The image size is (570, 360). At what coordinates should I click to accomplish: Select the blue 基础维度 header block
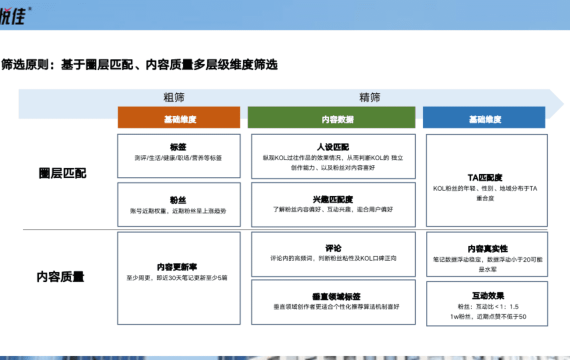pos(484,117)
